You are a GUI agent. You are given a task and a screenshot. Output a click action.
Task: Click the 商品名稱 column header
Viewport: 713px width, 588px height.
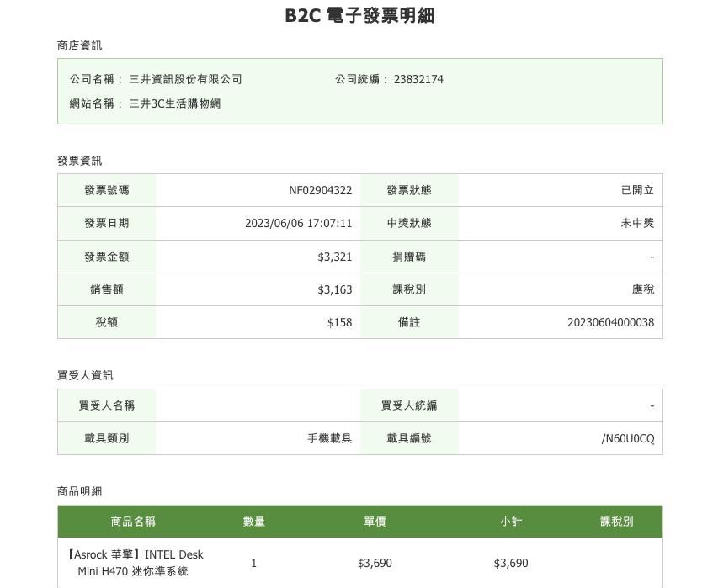133,522
